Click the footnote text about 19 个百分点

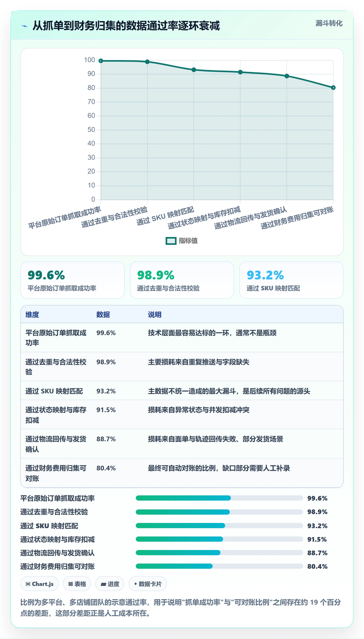tap(181, 608)
